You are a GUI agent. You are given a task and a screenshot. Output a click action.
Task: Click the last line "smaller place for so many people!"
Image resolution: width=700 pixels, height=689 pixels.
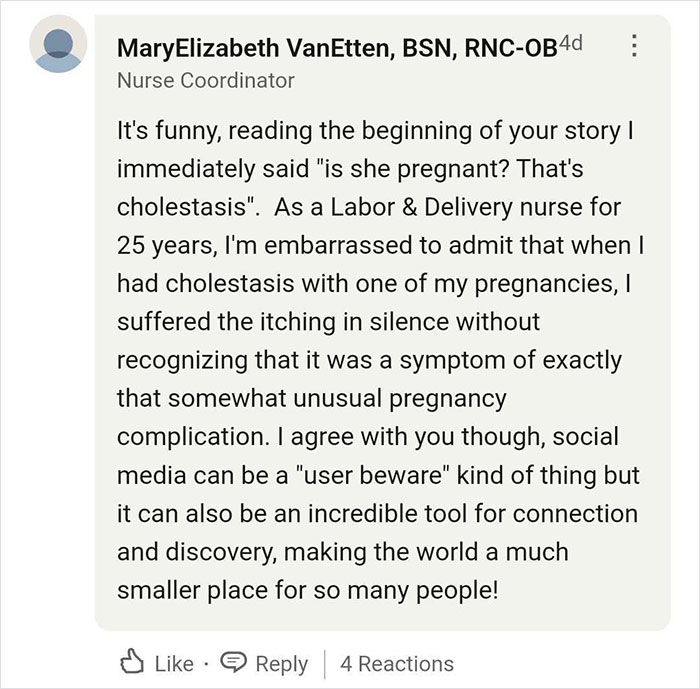[x=307, y=590]
